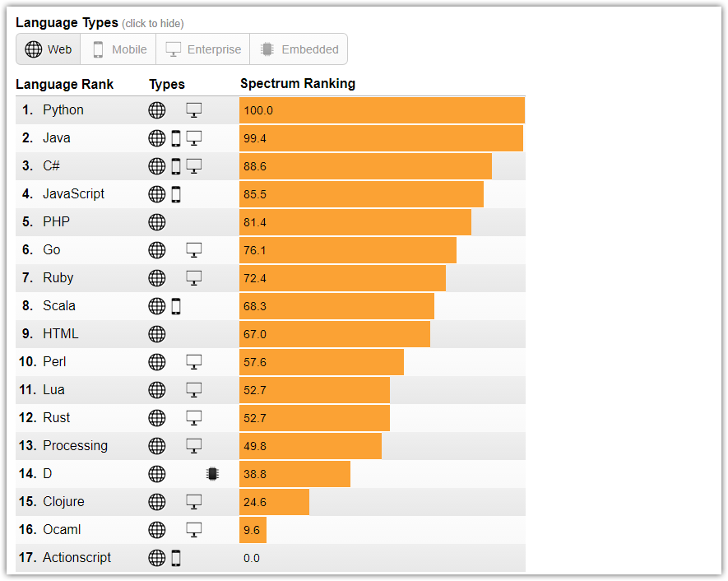Click the desktop monitor icon in Go row
The image size is (728, 581).
(194, 250)
